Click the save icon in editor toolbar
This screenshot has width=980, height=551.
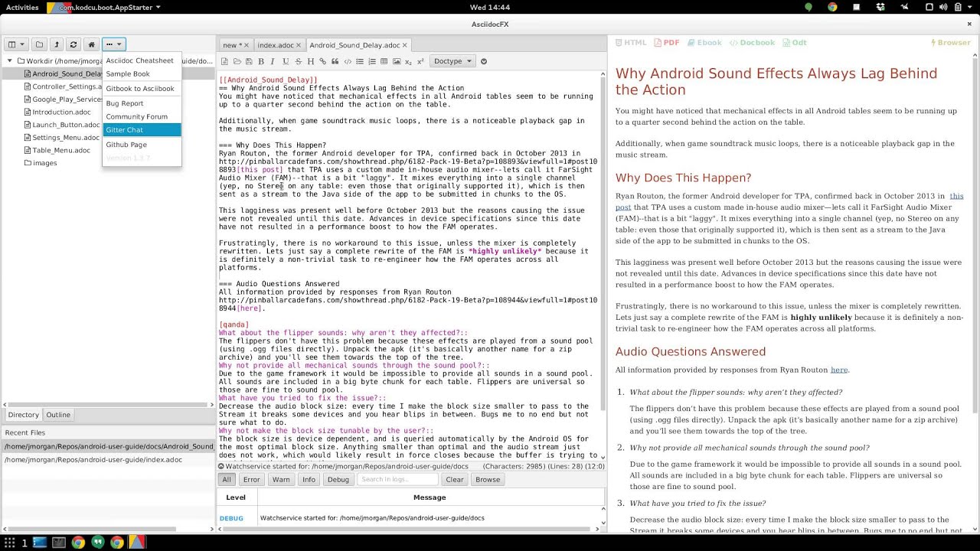(x=249, y=61)
